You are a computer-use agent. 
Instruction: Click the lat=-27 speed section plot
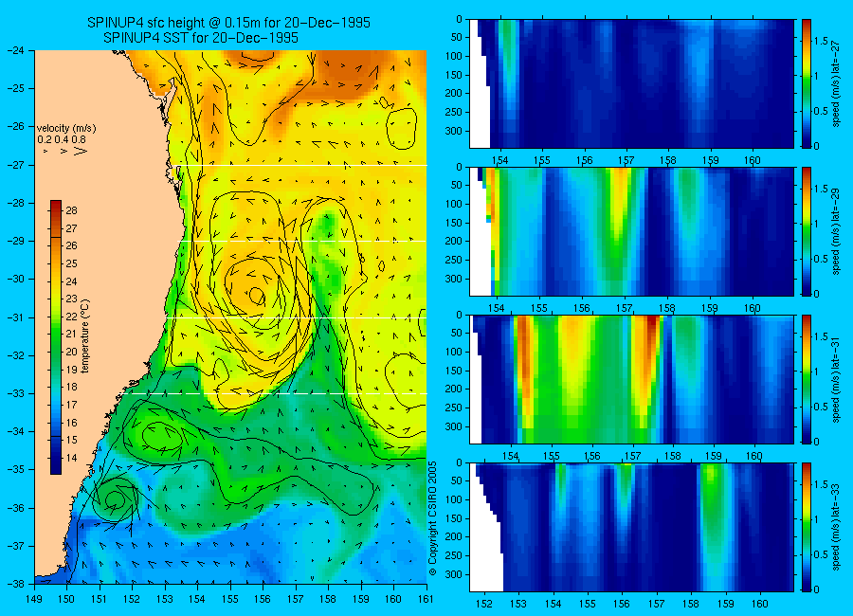coord(631,83)
